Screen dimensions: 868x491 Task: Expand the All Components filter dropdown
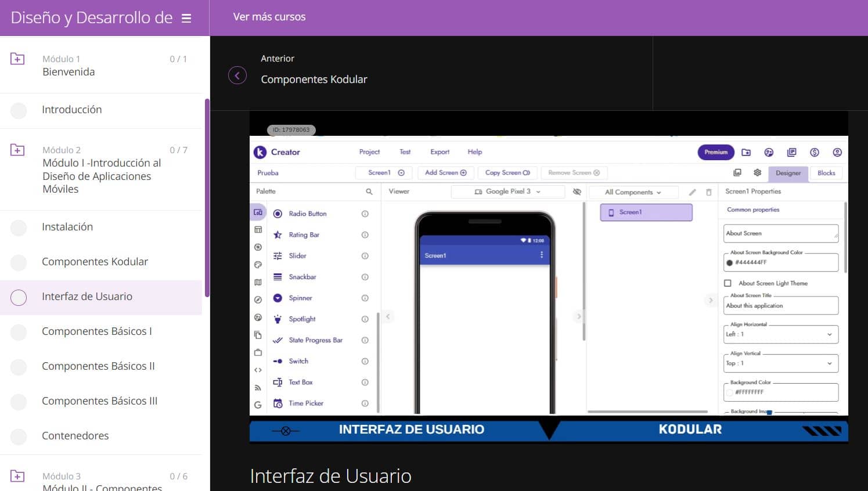(x=633, y=192)
